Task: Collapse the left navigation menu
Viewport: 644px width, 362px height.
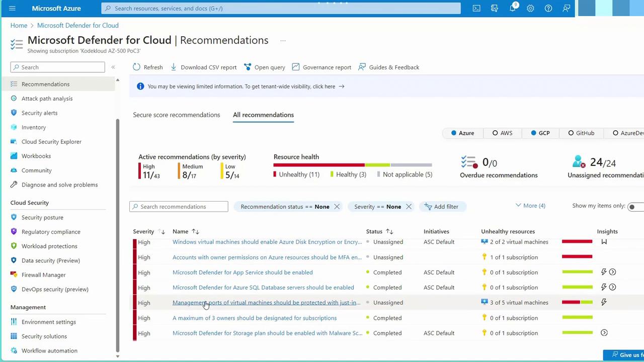Action: click(113, 67)
